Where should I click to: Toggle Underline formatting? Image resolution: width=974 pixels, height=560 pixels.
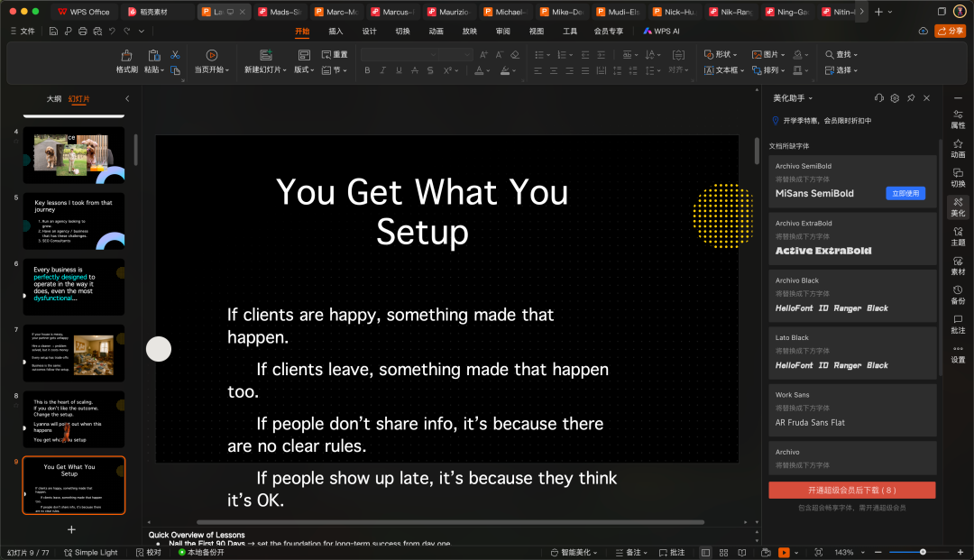tap(399, 70)
